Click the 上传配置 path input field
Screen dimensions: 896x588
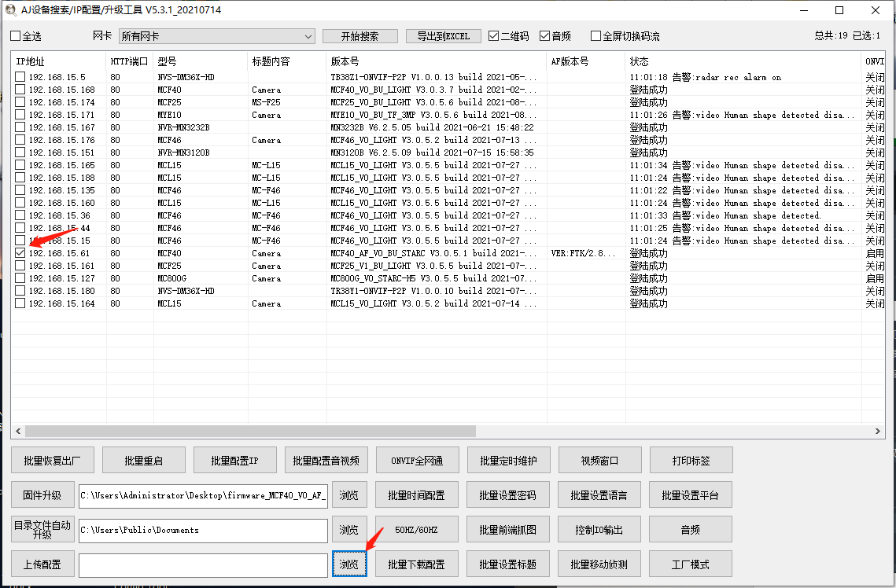click(x=203, y=564)
